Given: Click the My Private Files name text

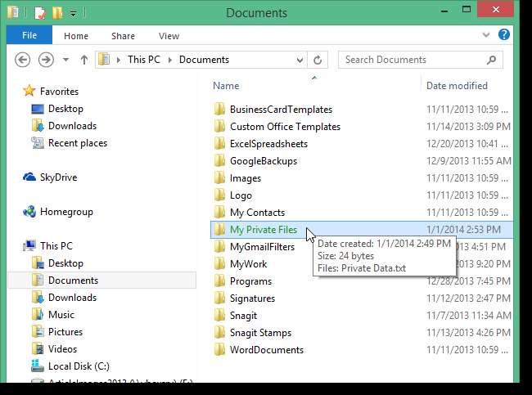Looking at the screenshot, I should click(264, 230).
